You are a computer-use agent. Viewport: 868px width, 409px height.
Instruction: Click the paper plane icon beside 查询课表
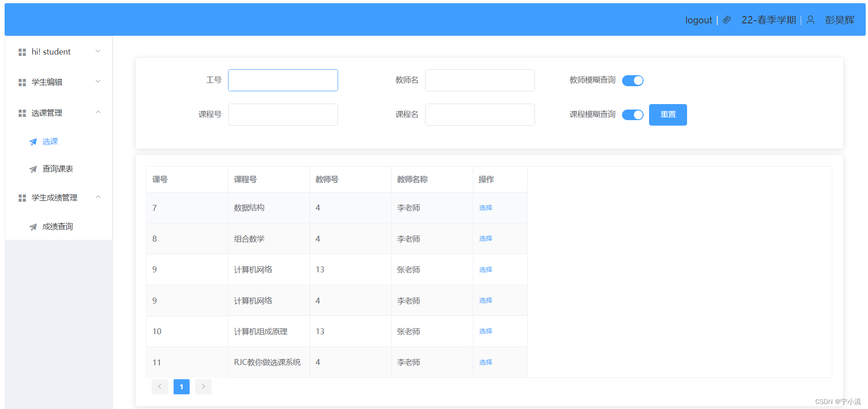click(33, 169)
